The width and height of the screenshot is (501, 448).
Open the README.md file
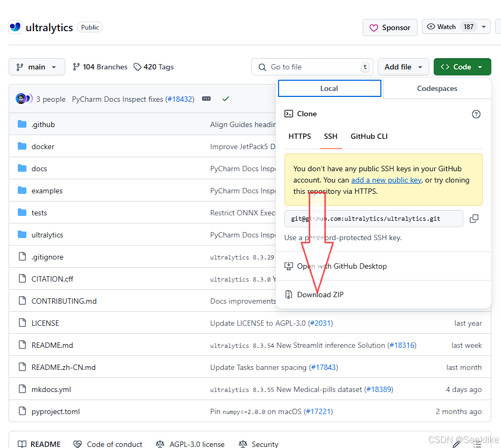coord(52,345)
